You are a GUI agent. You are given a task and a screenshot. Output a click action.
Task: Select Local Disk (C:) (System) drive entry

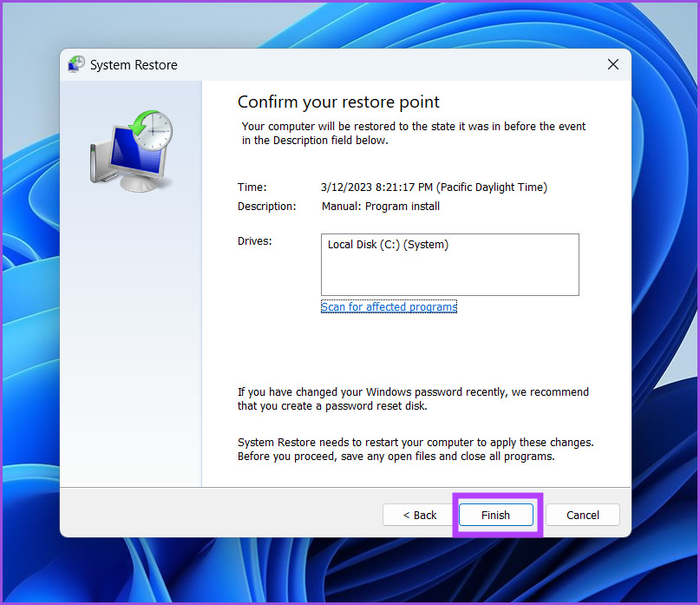388,245
